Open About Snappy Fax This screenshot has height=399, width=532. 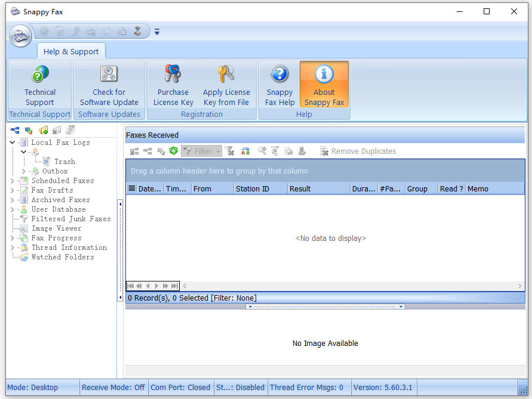coord(324,85)
